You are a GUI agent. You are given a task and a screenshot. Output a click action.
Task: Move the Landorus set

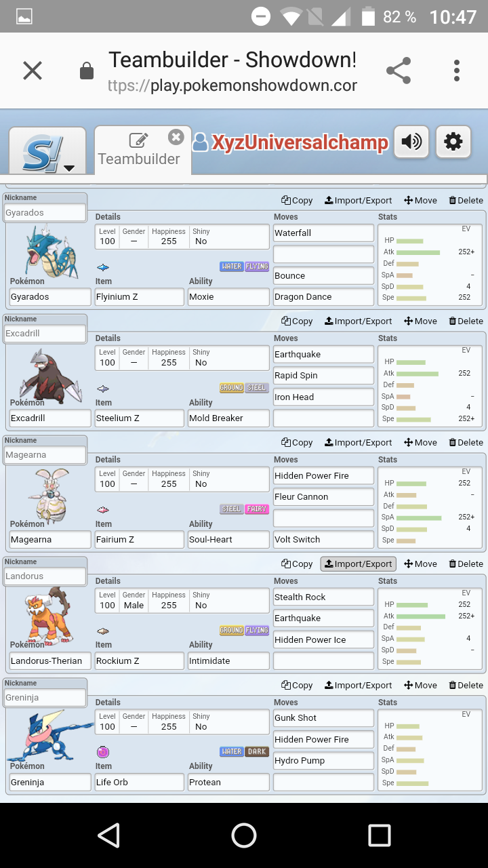click(420, 564)
